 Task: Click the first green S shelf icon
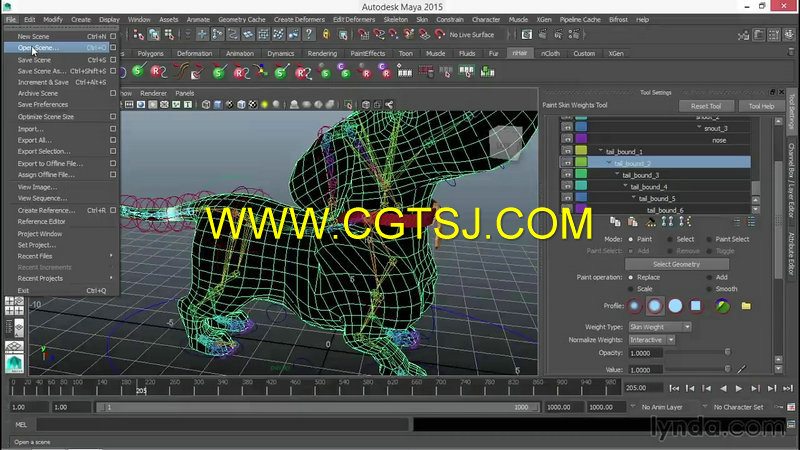138,71
